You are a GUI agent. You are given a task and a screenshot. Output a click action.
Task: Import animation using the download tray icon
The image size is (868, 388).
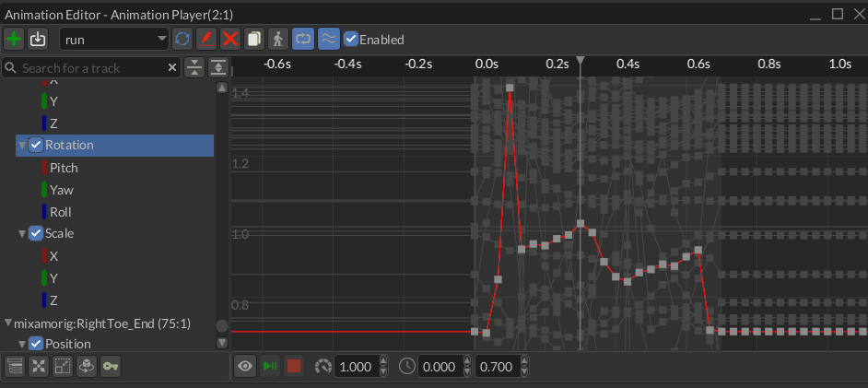click(x=38, y=39)
